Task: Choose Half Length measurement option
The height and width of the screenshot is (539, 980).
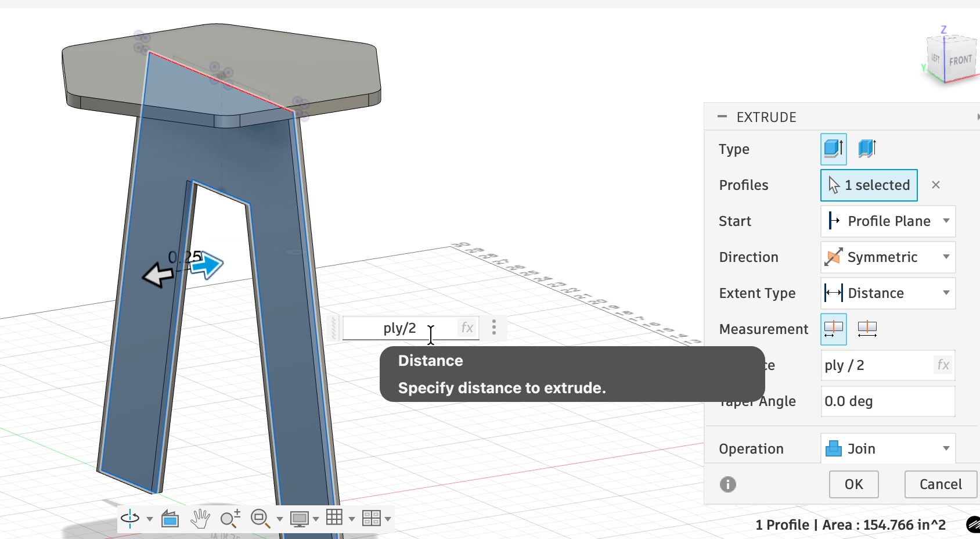Action: point(834,329)
